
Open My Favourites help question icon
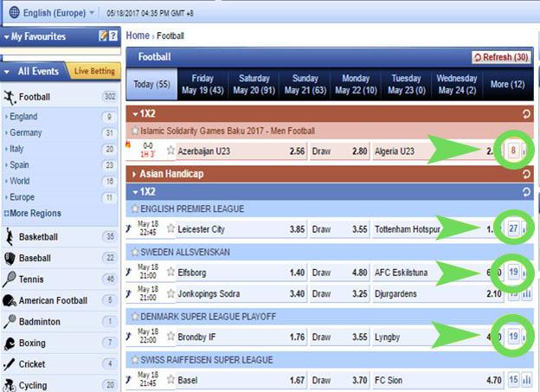point(113,35)
